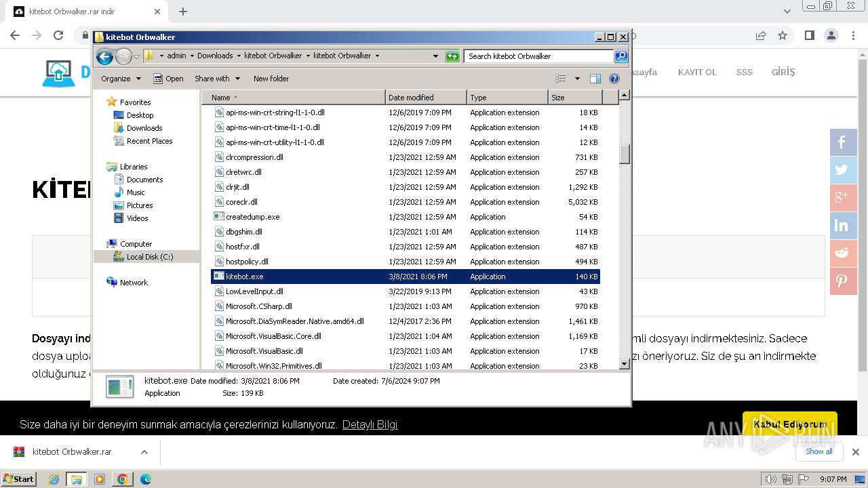
Task: Click Chrome bookmark star icon
Action: pos(783,35)
